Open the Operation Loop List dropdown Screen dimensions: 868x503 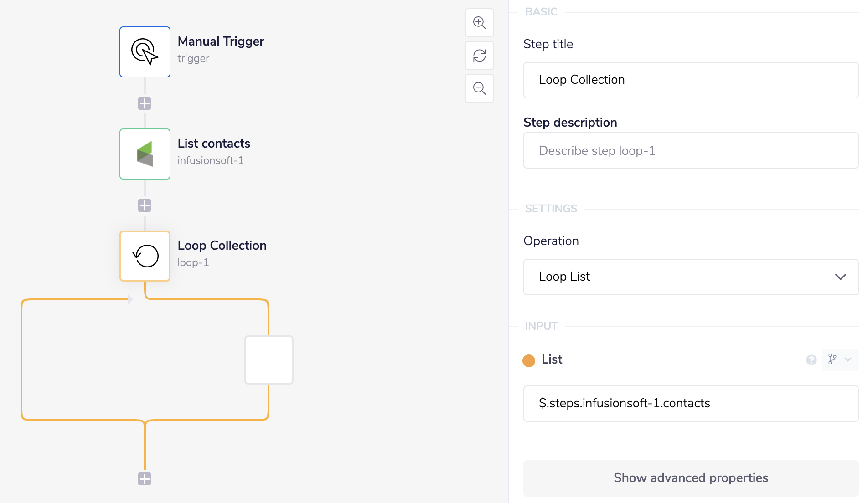click(x=691, y=277)
